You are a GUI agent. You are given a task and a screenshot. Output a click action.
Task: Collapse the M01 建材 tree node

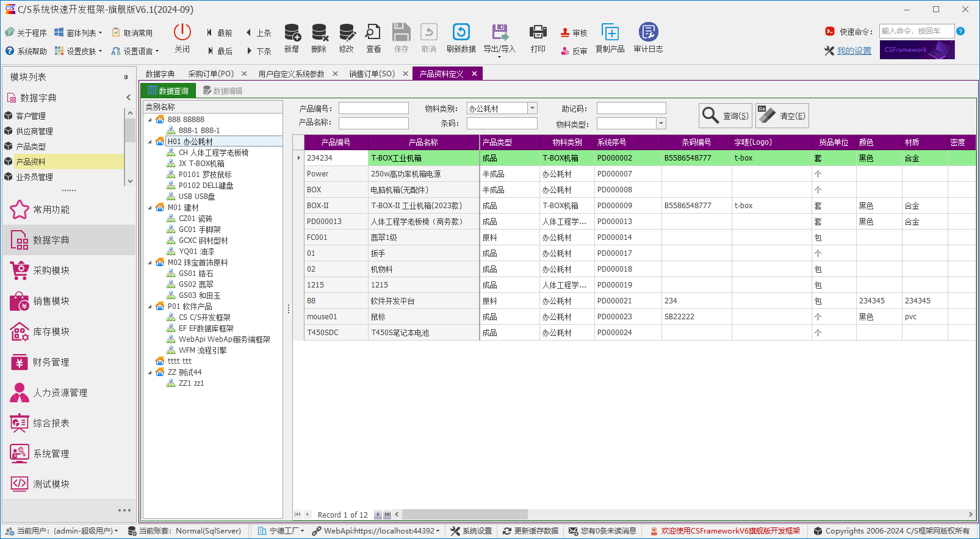150,208
